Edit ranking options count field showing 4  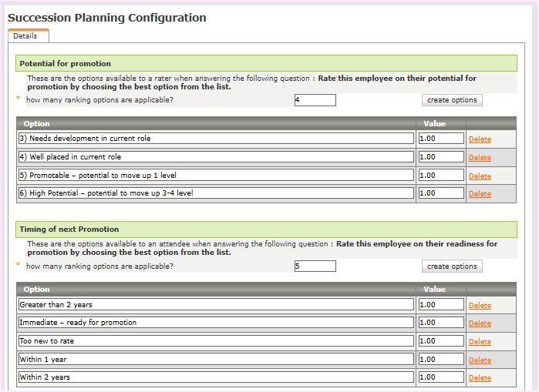[x=315, y=100]
